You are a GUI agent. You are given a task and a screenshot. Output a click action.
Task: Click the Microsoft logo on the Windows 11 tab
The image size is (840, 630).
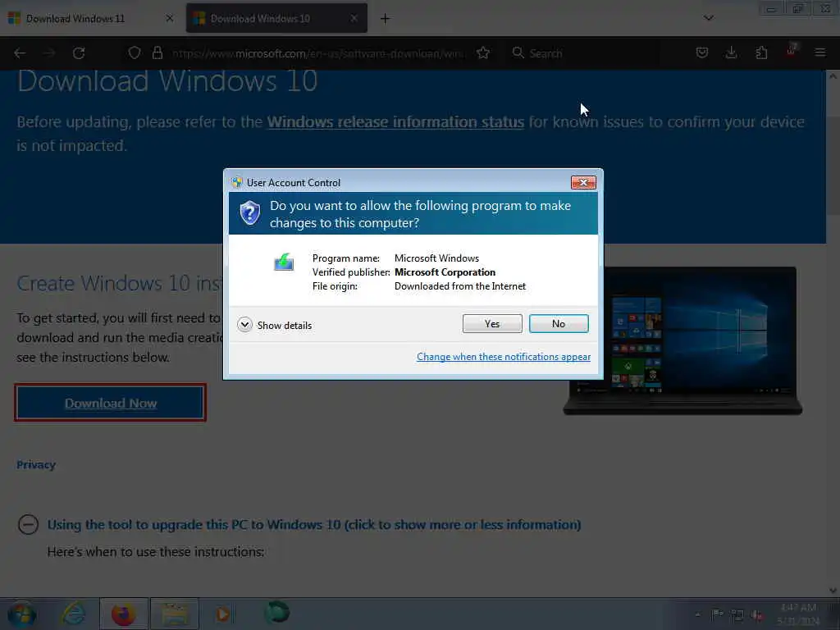tap(15, 18)
